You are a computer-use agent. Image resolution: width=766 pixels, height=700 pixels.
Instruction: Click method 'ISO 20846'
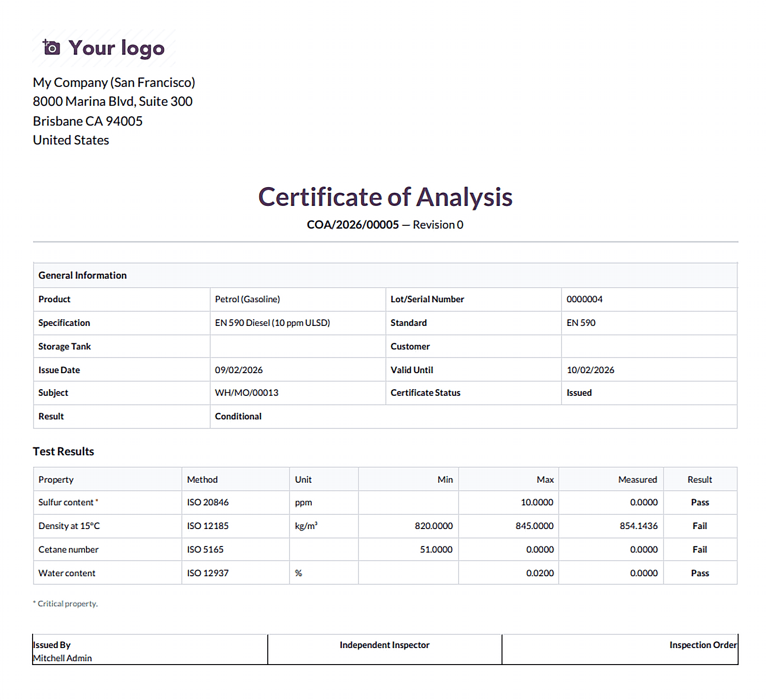click(207, 502)
